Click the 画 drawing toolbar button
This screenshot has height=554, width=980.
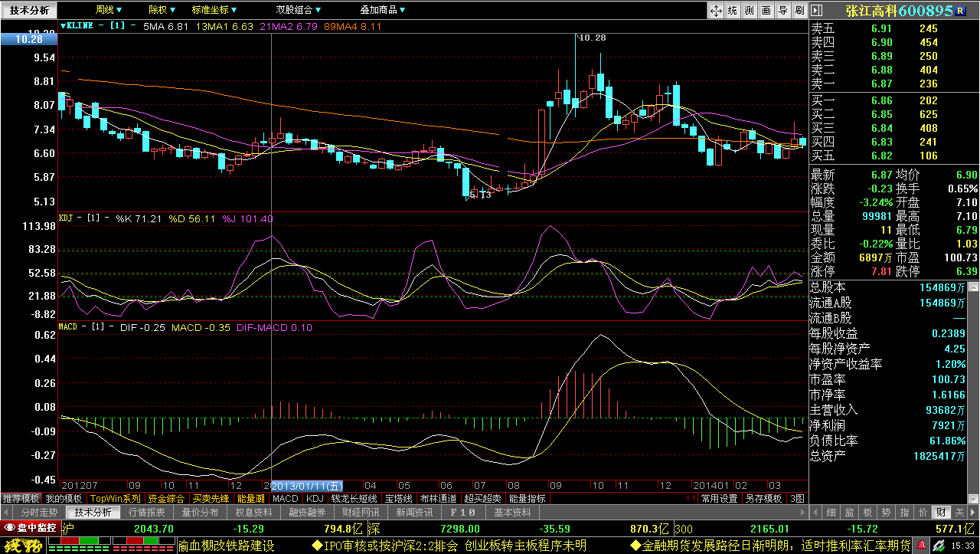(x=766, y=10)
